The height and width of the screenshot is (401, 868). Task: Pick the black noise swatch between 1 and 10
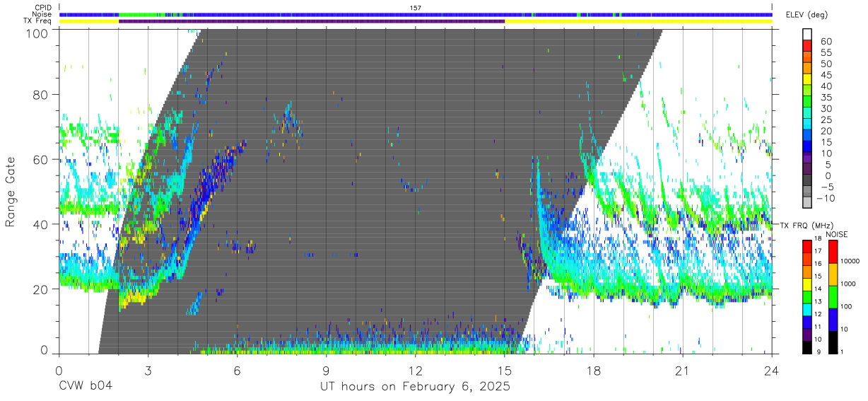pos(832,342)
